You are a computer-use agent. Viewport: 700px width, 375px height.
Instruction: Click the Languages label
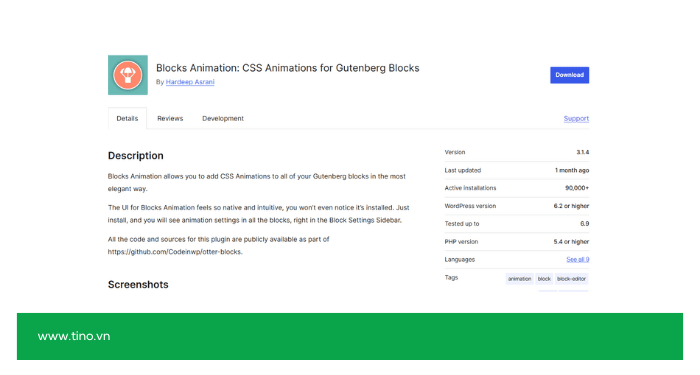pos(459,259)
